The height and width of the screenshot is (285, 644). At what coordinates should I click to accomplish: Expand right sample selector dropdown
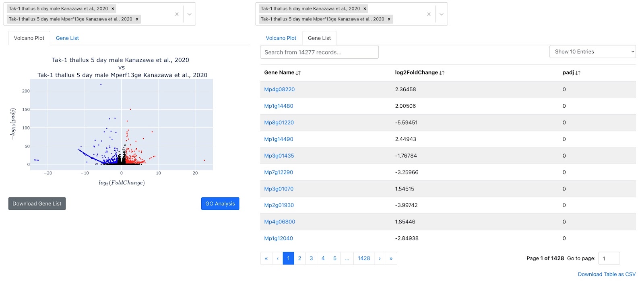pos(442,14)
